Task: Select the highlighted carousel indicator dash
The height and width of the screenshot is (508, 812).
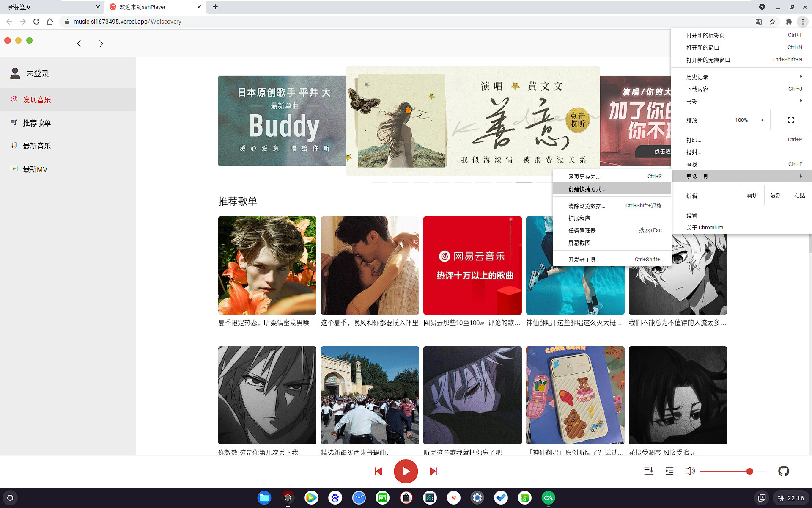Action: tap(524, 182)
